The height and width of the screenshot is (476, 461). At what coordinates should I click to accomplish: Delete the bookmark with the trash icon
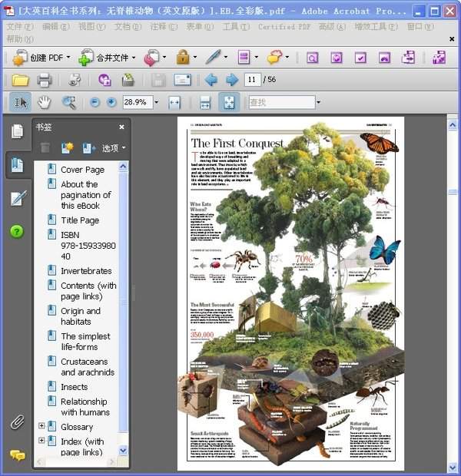(45, 148)
